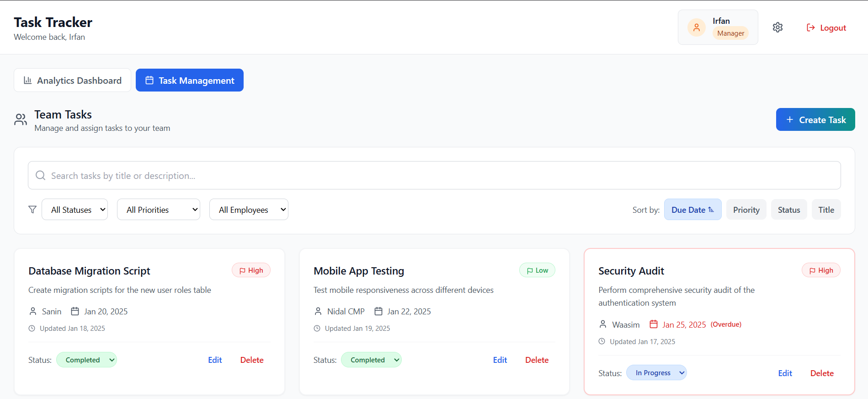
Task: Sort tasks by Priority
Action: pyautogui.click(x=746, y=210)
